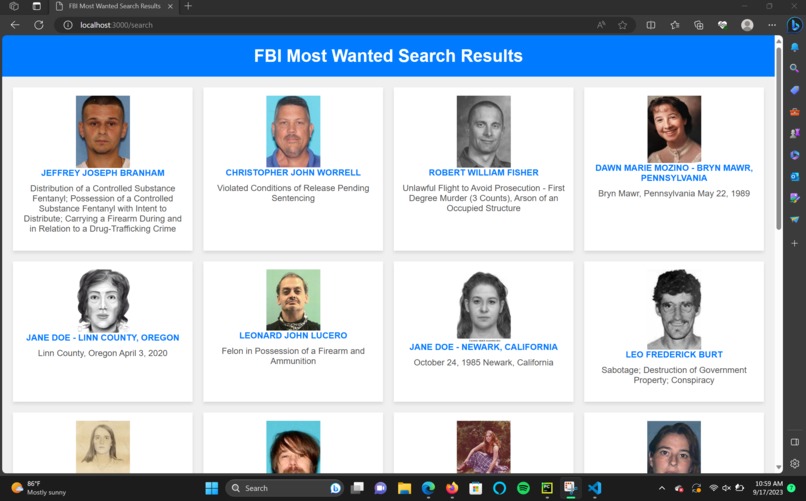The height and width of the screenshot is (501, 806).
Task: Open the Bing chat sidebar
Action: tap(795, 25)
